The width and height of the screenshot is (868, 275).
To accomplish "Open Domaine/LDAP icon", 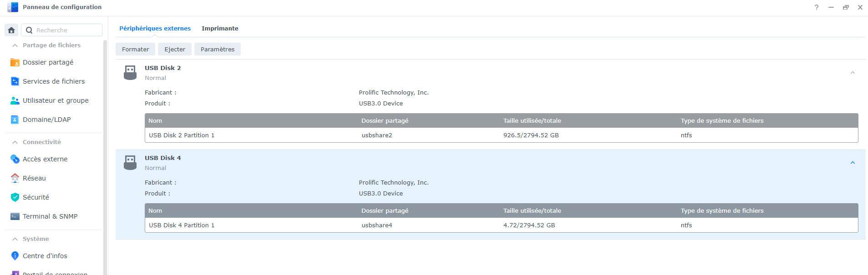I will pyautogui.click(x=15, y=120).
